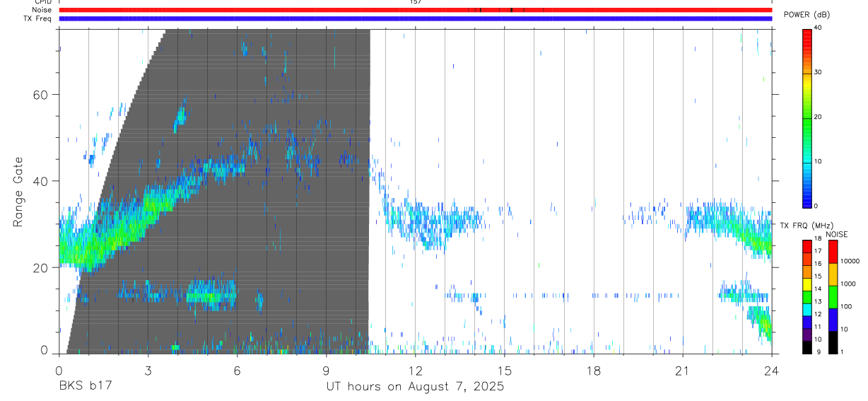Click the 'NOISE' legend heading
The width and height of the screenshot is (868, 401).
tap(836, 234)
